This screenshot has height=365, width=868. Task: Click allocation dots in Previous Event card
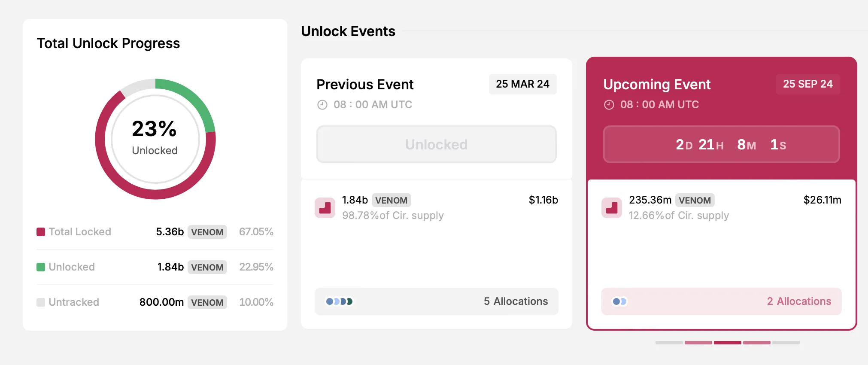pyautogui.click(x=339, y=301)
